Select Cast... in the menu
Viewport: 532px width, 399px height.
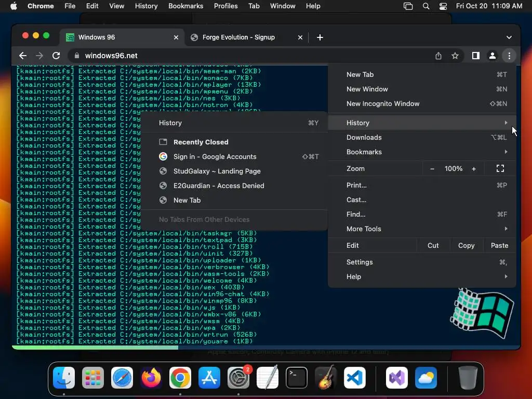422,200
